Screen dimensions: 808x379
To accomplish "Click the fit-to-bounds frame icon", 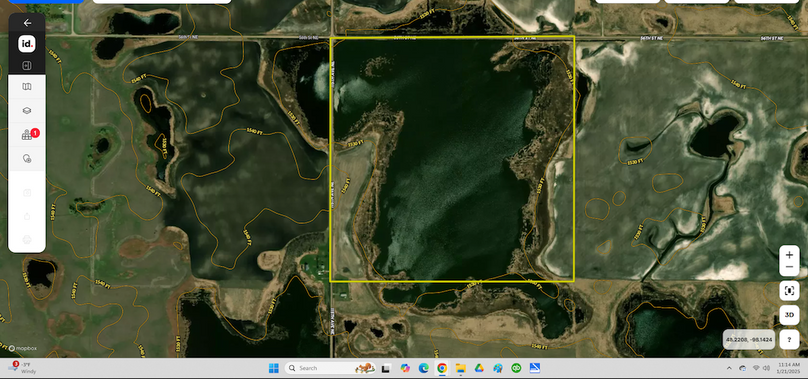I will [789, 291].
